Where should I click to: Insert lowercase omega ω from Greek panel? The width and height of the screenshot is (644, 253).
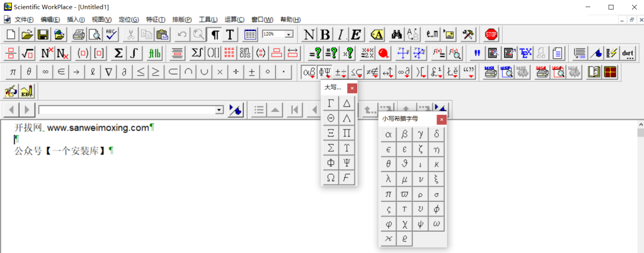[436, 224]
